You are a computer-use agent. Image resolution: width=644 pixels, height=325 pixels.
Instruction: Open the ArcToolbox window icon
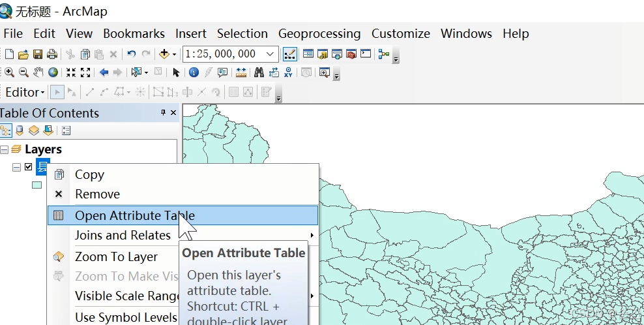point(351,54)
